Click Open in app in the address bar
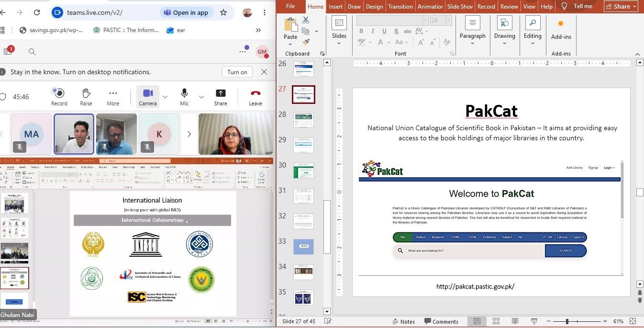This screenshot has height=328, width=644. tap(186, 13)
